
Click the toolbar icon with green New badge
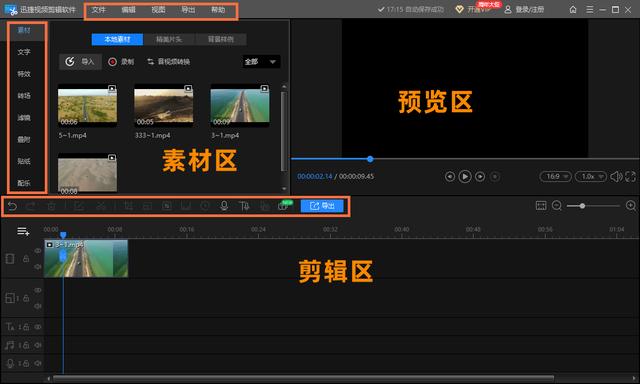284,206
